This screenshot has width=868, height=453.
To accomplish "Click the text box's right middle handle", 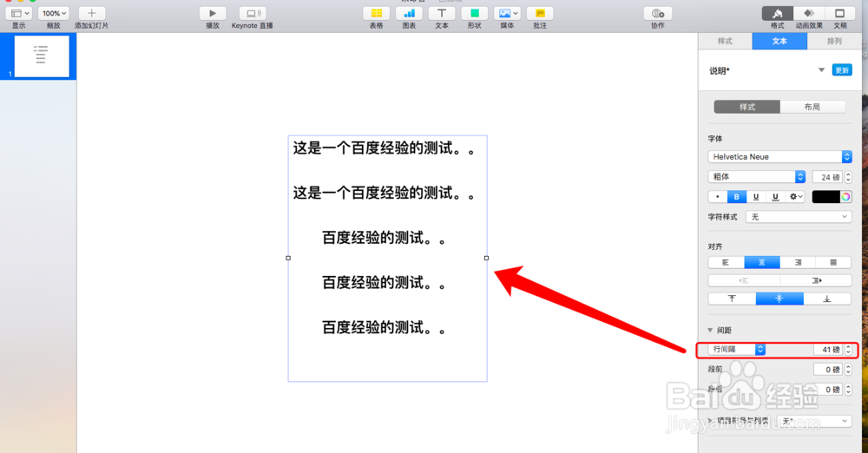I will point(487,258).
